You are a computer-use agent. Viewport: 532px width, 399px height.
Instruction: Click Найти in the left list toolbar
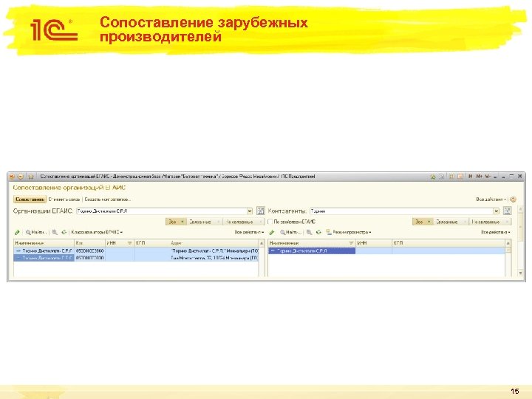[x=35, y=233]
